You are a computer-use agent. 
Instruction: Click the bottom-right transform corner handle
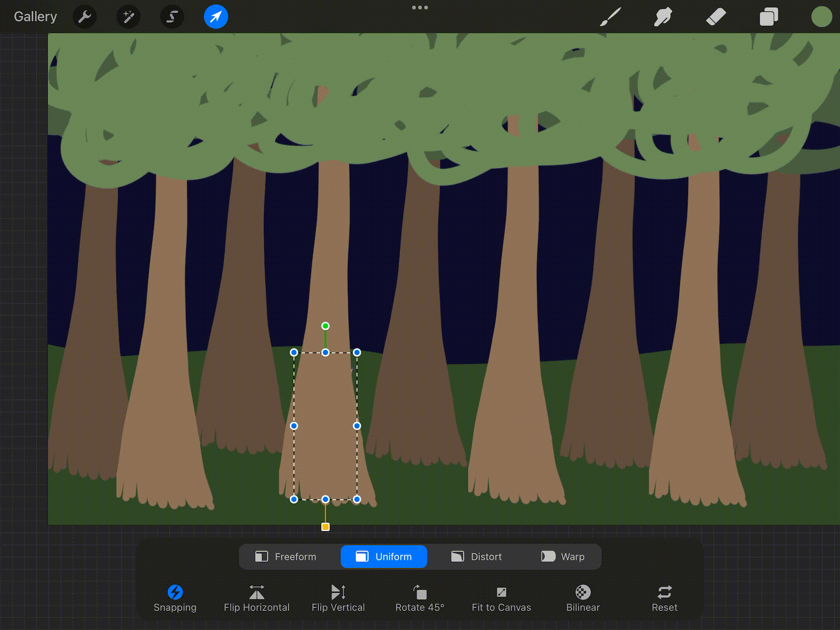click(357, 499)
